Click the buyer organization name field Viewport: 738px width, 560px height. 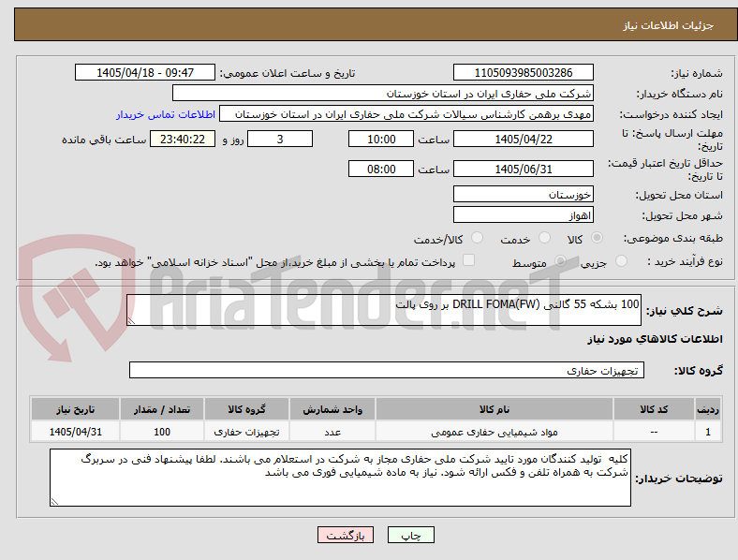tap(383, 93)
